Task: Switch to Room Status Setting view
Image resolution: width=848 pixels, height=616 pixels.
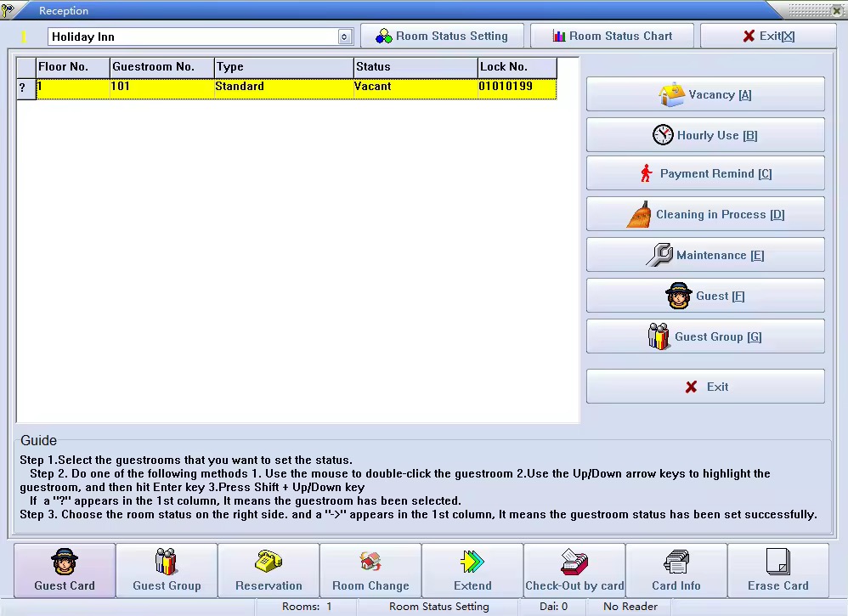Action: point(442,37)
